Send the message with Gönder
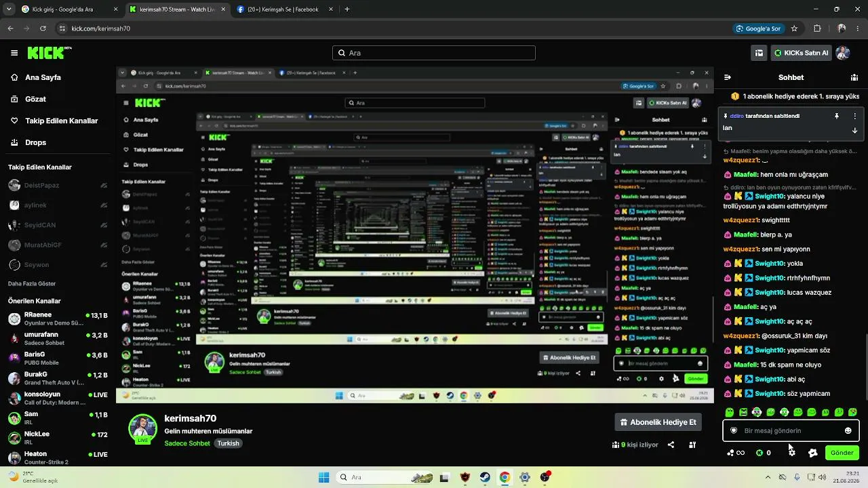 842,453
